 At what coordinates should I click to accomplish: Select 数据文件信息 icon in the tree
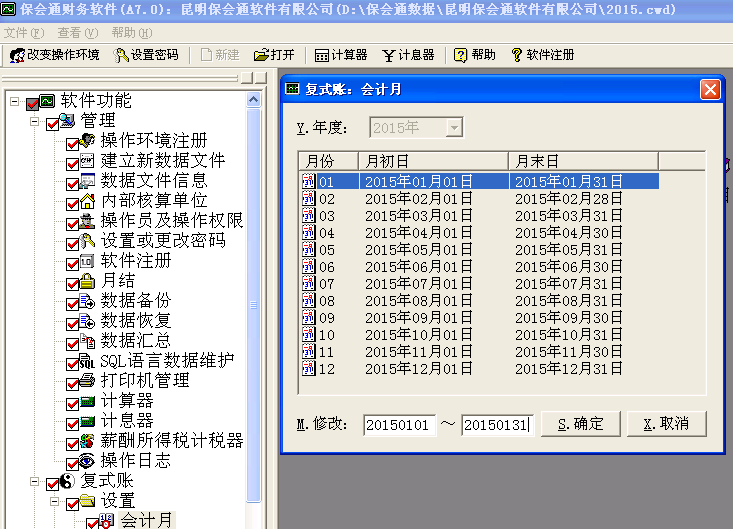87,180
